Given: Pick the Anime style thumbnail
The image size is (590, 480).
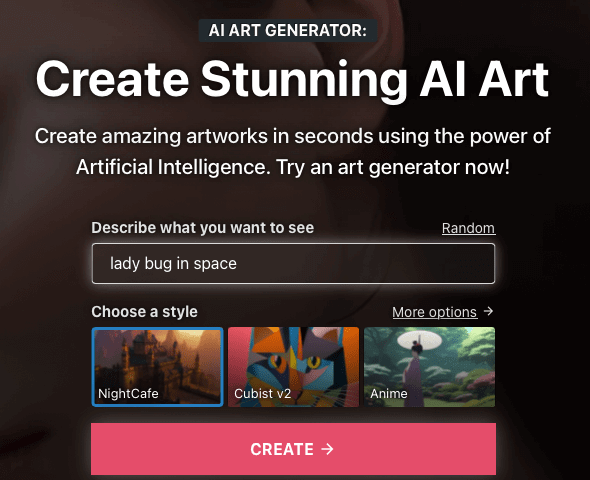Looking at the screenshot, I should click(429, 367).
